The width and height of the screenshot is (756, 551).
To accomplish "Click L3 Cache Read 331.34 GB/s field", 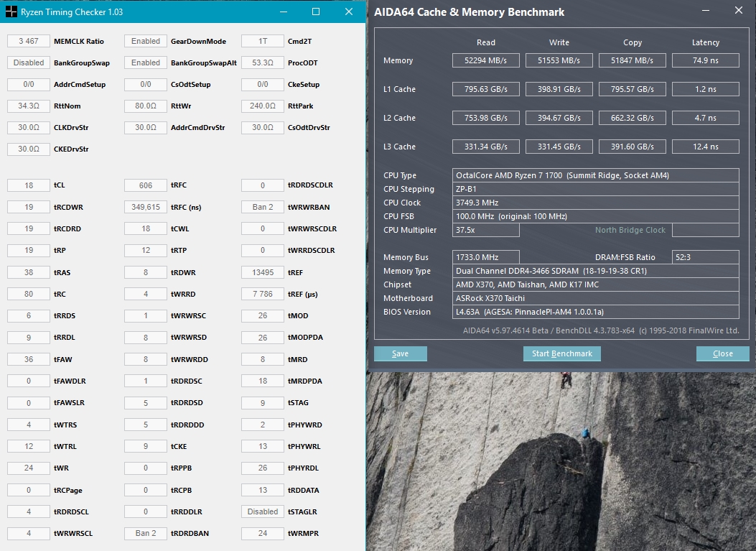I will pyautogui.click(x=485, y=147).
